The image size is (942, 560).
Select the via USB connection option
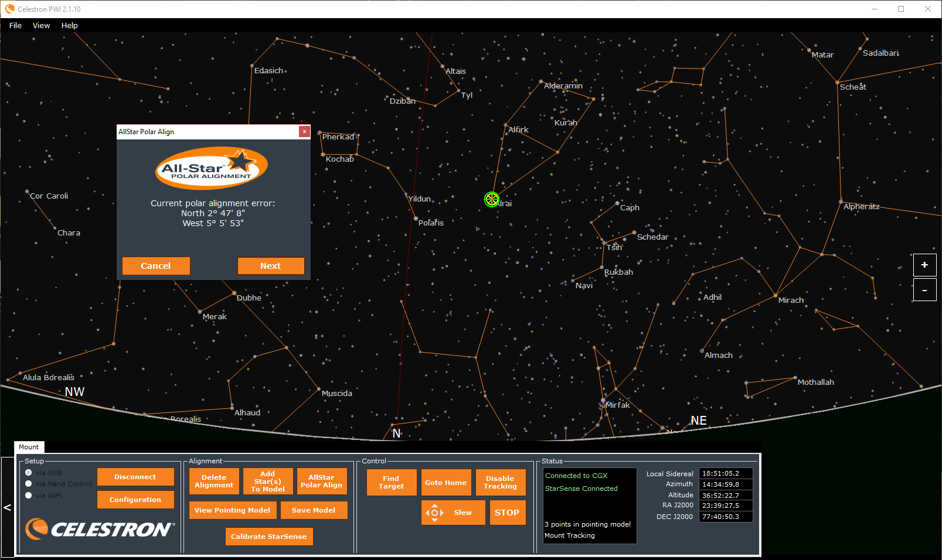[x=29, y=473]
